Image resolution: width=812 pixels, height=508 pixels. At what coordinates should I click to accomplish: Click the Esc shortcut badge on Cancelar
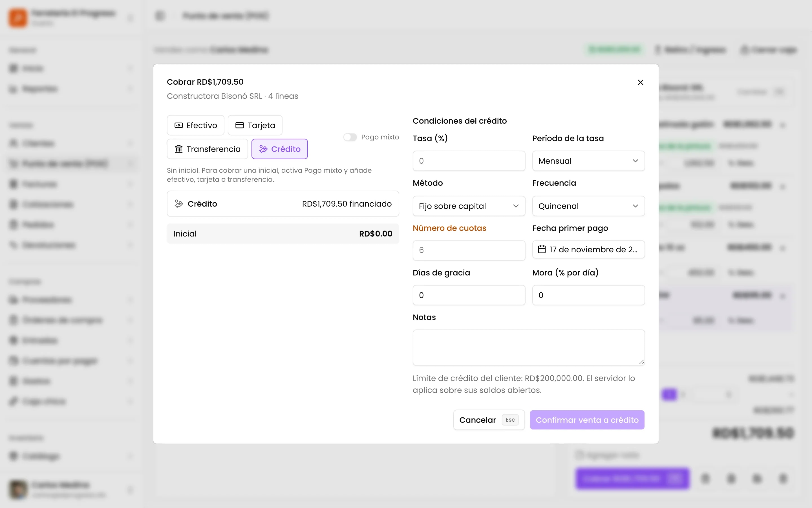tap(510, 420)
